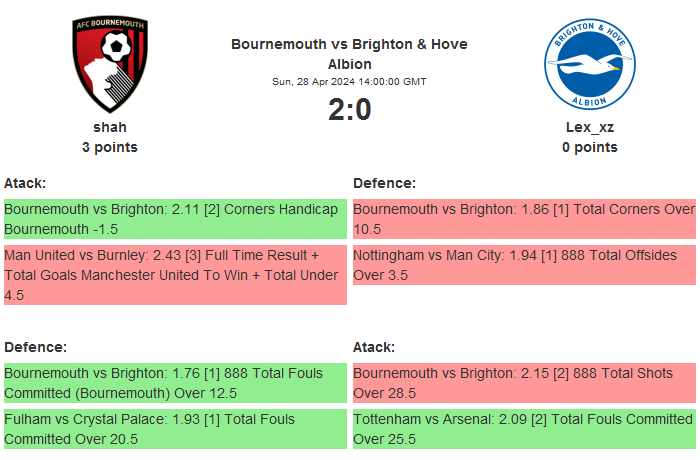Select the Total Corners Over 10.5 bet

click(x=524, y=219)
